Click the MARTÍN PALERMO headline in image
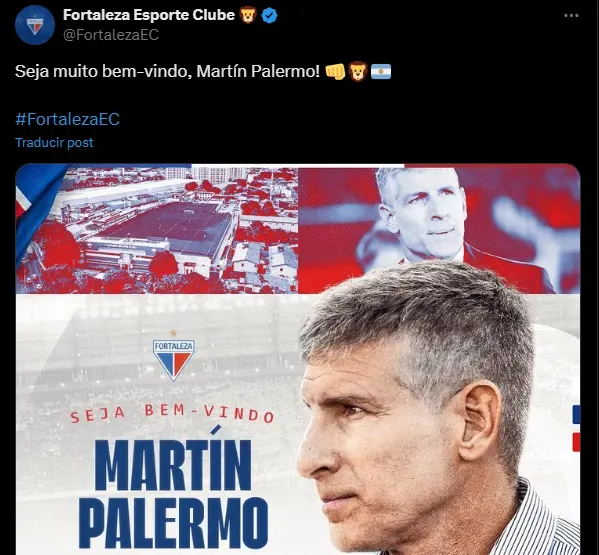Viewport: 599px width, 555px height. point(173,493)
